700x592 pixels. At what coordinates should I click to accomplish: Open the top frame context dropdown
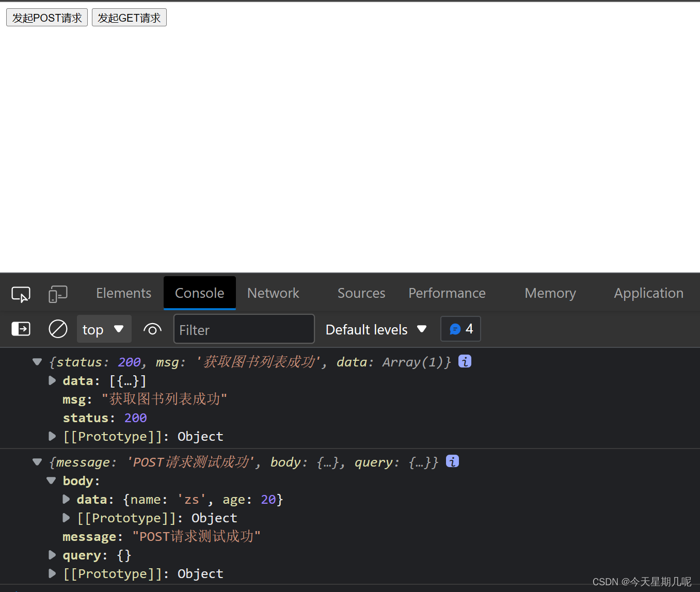104,329
